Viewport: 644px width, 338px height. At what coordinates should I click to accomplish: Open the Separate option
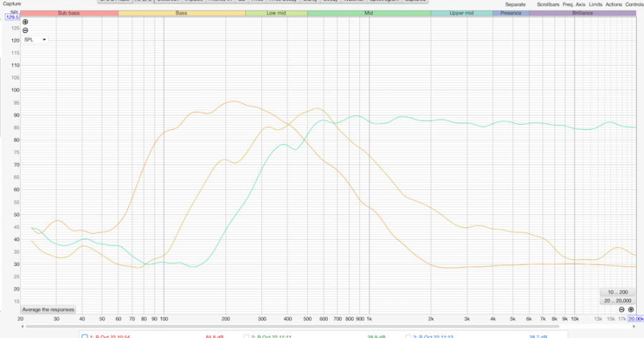click(515, 4)
